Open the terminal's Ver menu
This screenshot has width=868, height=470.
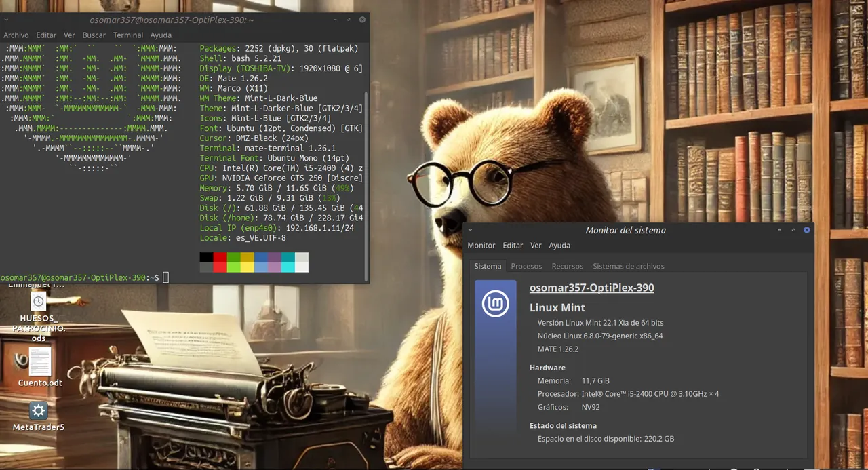click(x=69, y=35)
